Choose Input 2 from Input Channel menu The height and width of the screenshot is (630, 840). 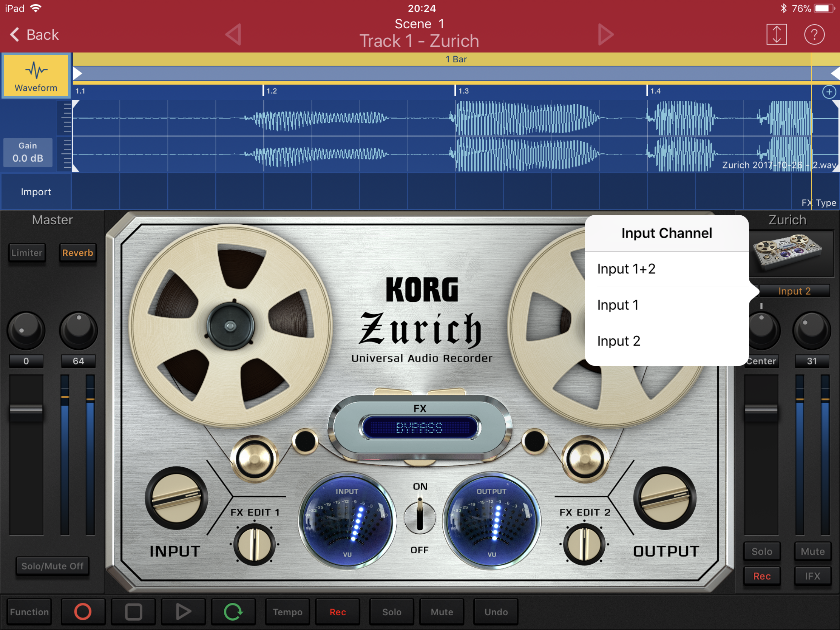(x=667, y=341)
